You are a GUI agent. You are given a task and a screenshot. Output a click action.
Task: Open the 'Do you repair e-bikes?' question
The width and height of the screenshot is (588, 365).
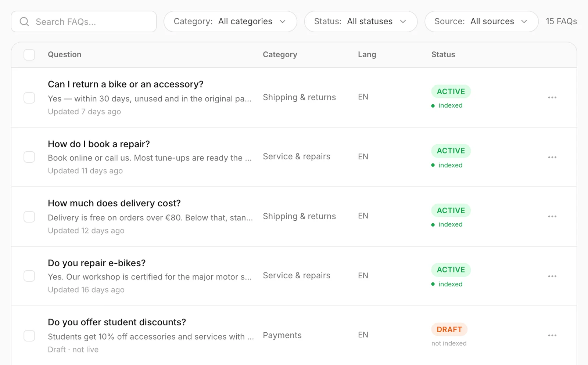(97, 263)
